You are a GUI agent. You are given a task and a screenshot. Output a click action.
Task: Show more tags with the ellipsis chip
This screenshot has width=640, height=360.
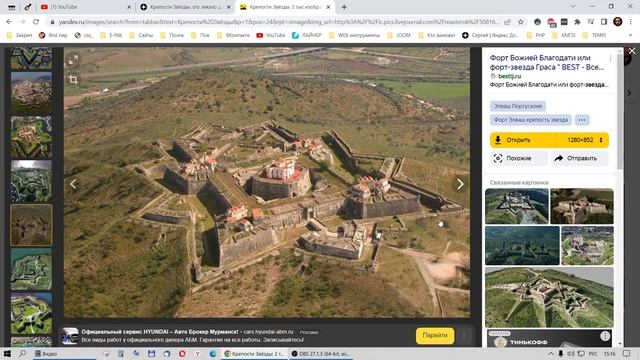[x=582, y=120]
